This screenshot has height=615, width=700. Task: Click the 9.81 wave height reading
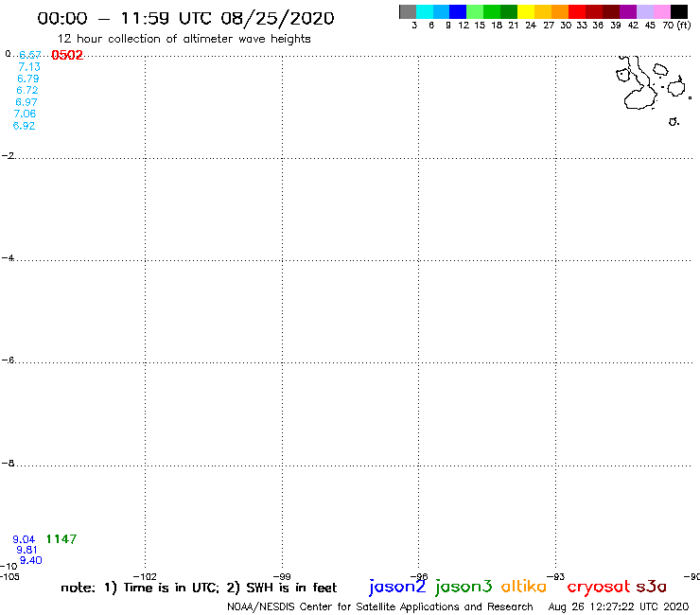[26, 550]
